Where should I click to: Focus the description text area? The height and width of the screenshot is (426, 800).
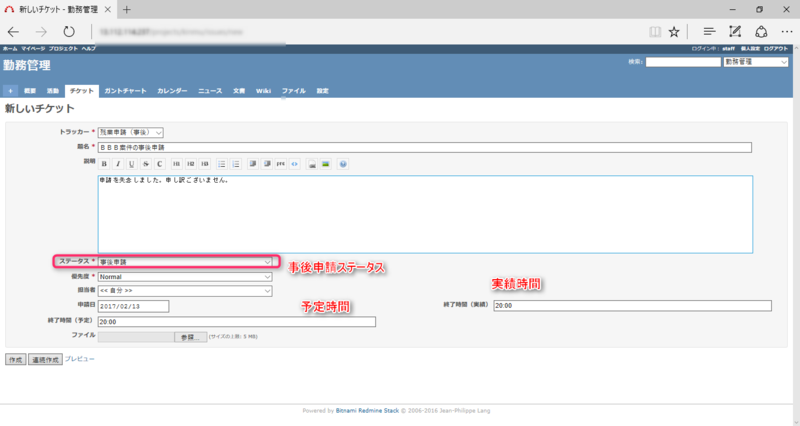click(x=425, y=214)
